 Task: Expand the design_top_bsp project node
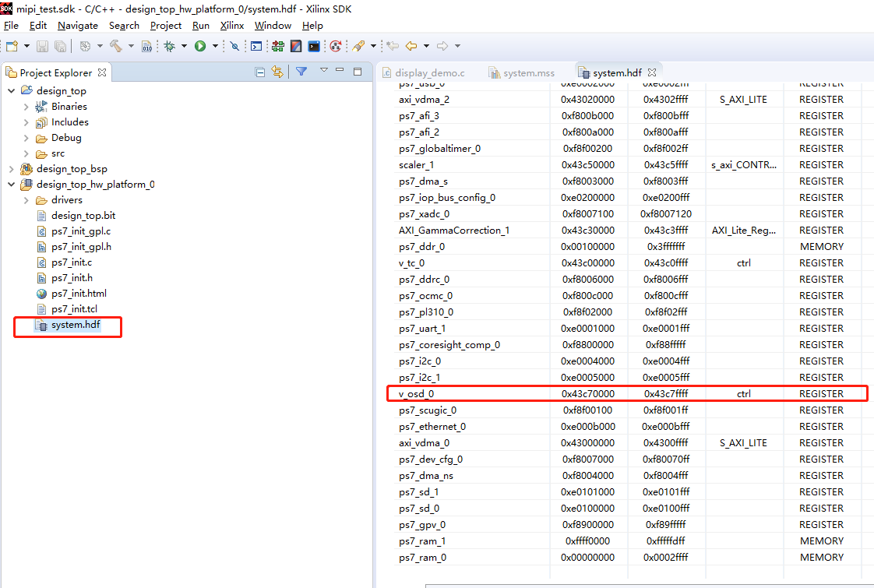[x=12, y=168]
